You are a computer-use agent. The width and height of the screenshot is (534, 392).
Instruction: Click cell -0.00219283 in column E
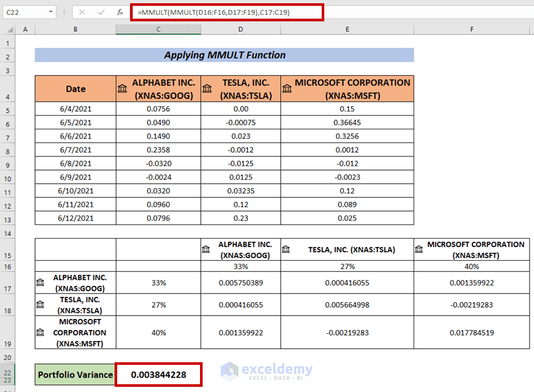[347, 332]
